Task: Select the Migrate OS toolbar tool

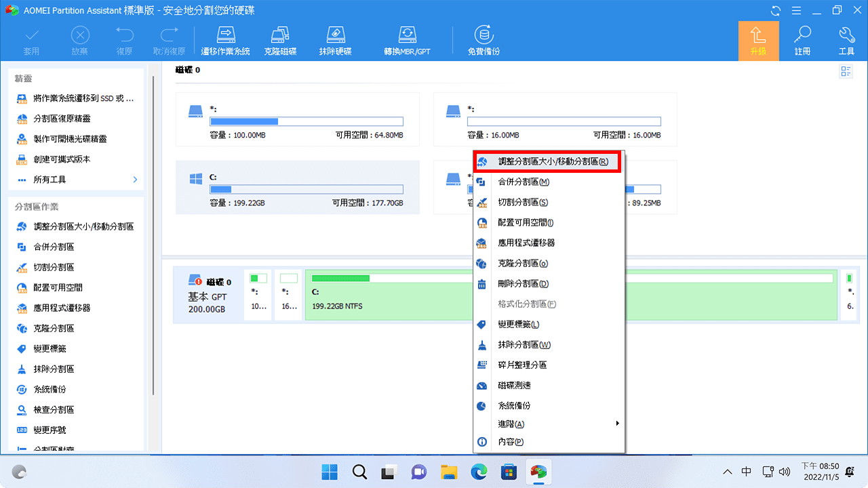Action: click(226, 39)
